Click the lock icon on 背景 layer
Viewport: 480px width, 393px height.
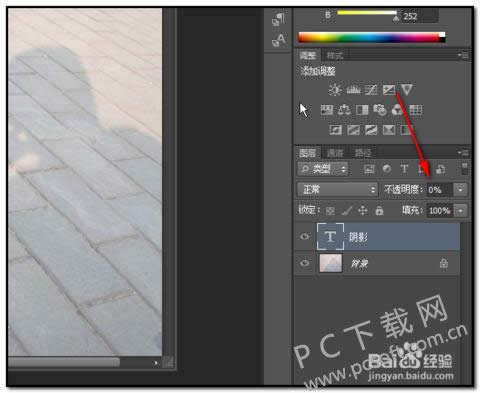pyautogui.click(x=444, y=263)
